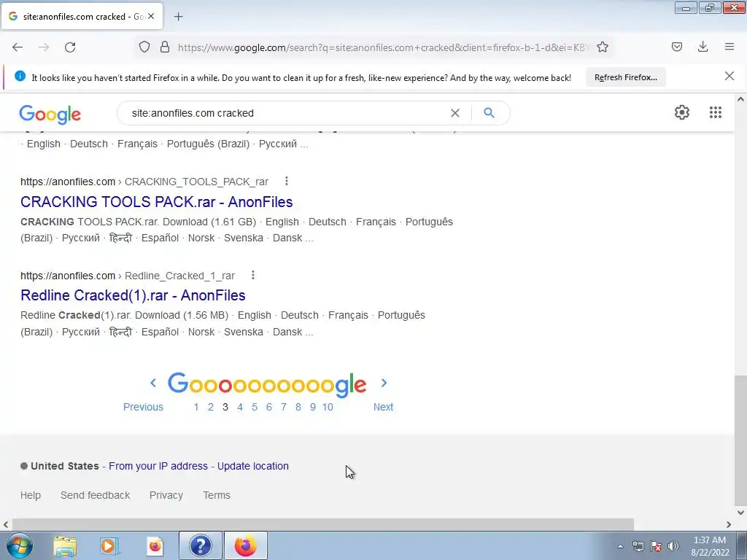
Task: Open the tracking protection shield icon
Action: pos(144,47)
